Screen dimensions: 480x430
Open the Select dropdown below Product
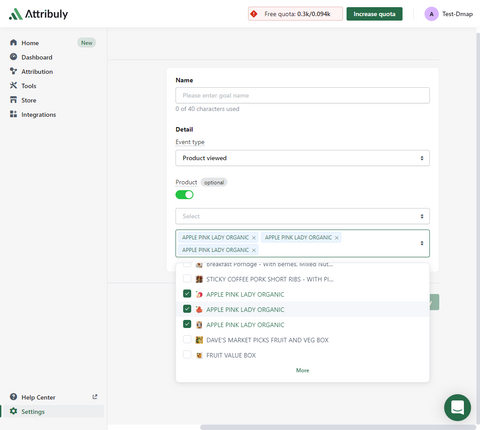point(302,216)
